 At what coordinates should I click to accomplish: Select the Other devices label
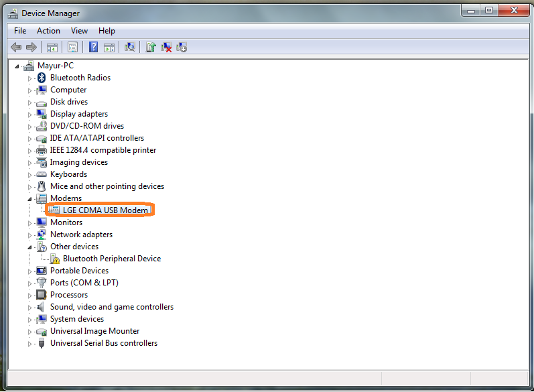[74, 246]
